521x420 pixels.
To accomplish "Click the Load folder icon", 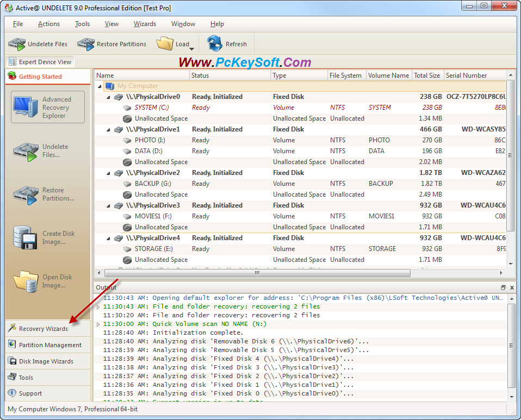I will (x=165, y=43).
